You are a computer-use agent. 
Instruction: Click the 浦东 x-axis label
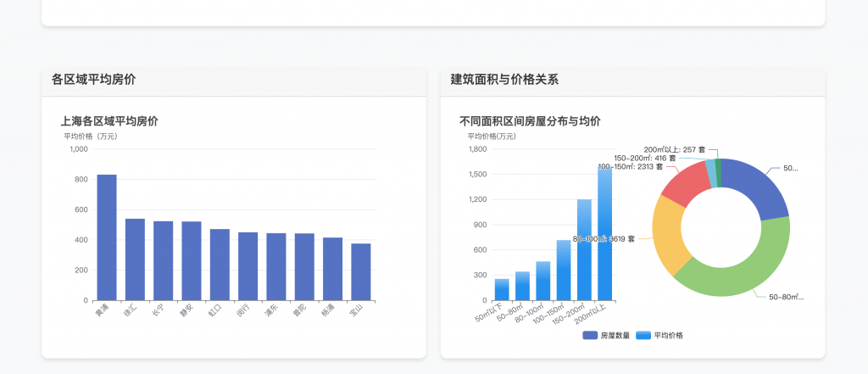click(x=271, y=310)
